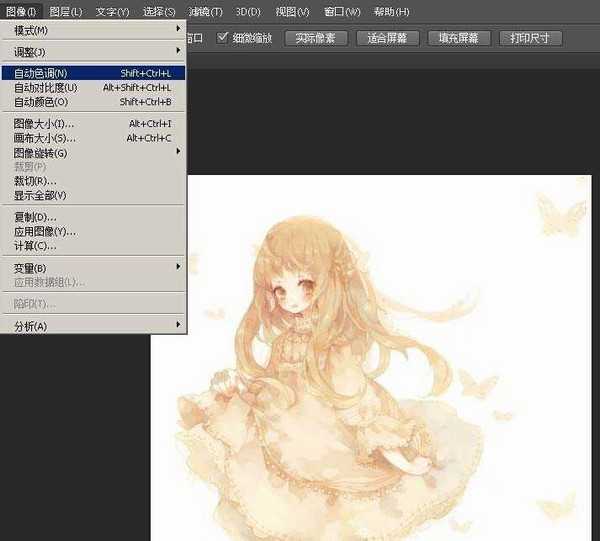Screen dimensions: 600x541
Task: Click the 打印尺寸 button
Action: tap(529, 38)
